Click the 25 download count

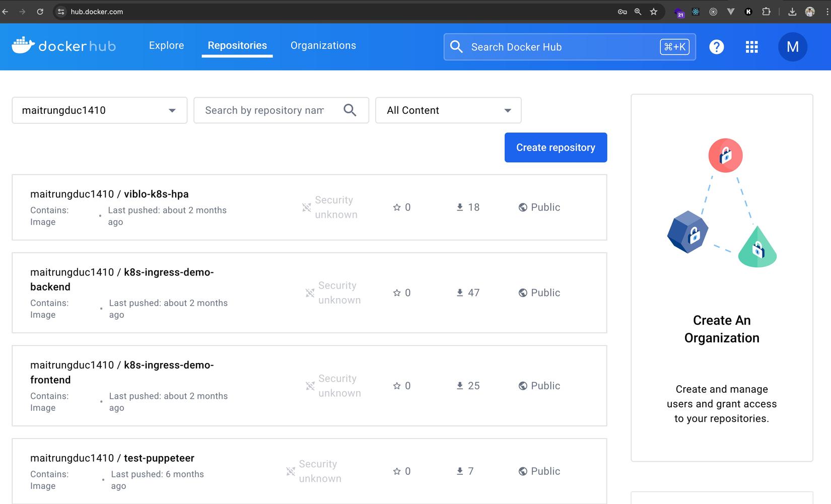[x=474, y=386]
